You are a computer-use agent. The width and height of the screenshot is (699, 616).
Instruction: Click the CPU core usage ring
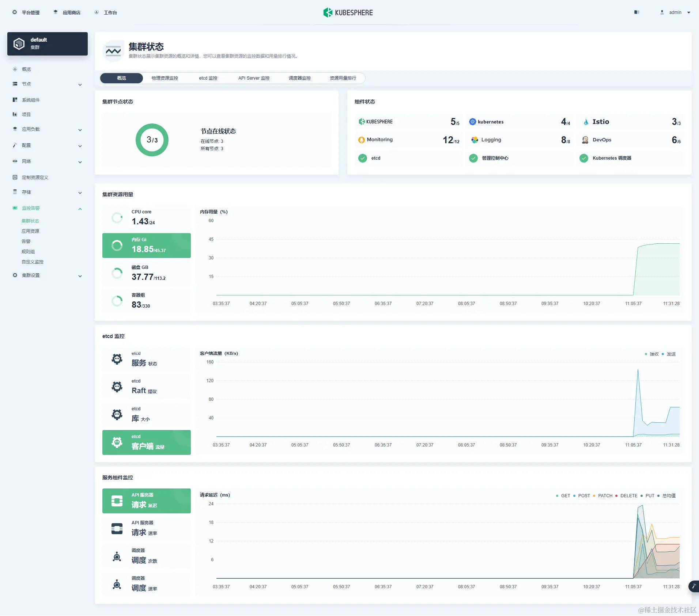click(x=117, y=217)
